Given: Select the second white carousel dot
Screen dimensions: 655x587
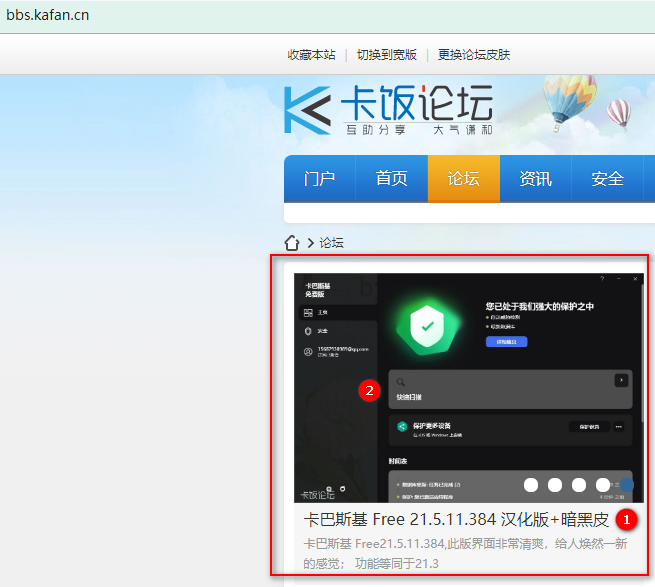Looking at the screenshot, I should [555, 485].
